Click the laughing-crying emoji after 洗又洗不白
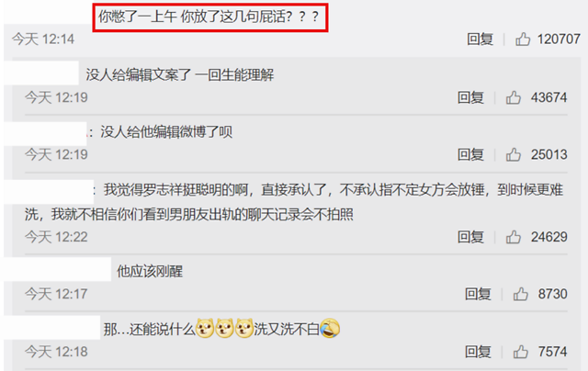Image resolution: width=588 pixels, height=371 pixels. [x=330, y=328]
